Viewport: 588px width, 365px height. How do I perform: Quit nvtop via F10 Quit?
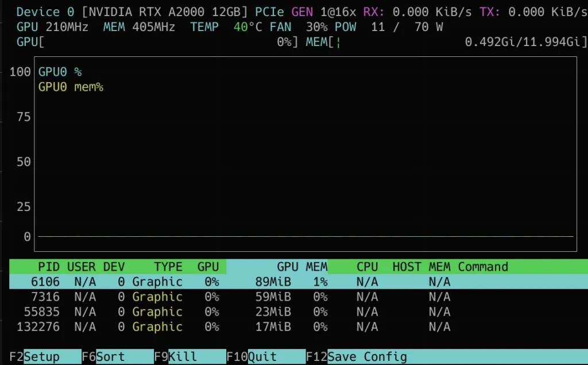[266, 356]
